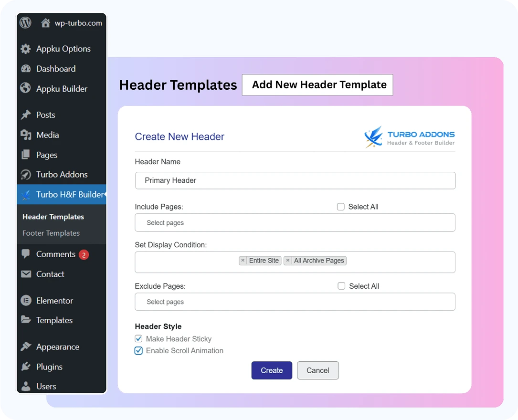The image size is (518, 420).
Task: Open Comments menu with 2 badge
Action: tap(55, 254)
